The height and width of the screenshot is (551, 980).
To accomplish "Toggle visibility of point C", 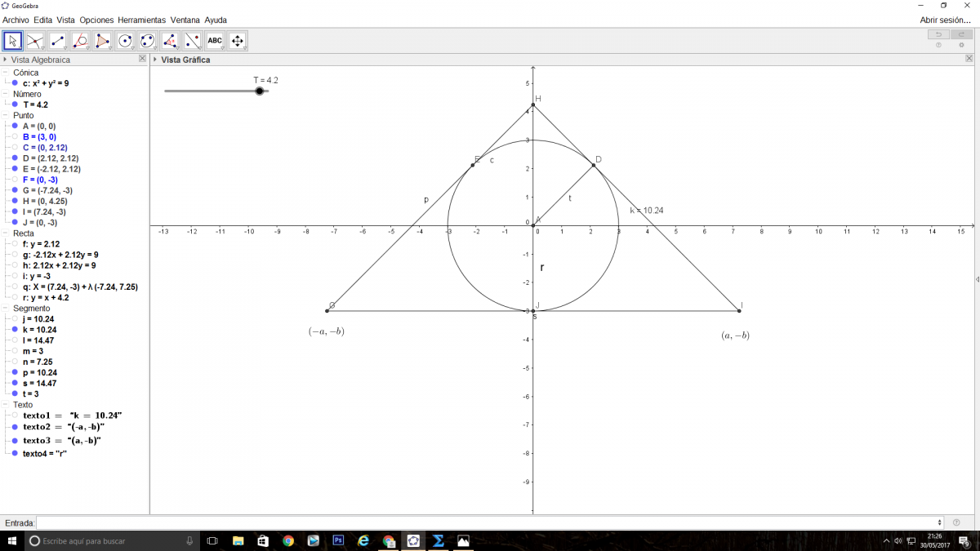I will point(15,148).
